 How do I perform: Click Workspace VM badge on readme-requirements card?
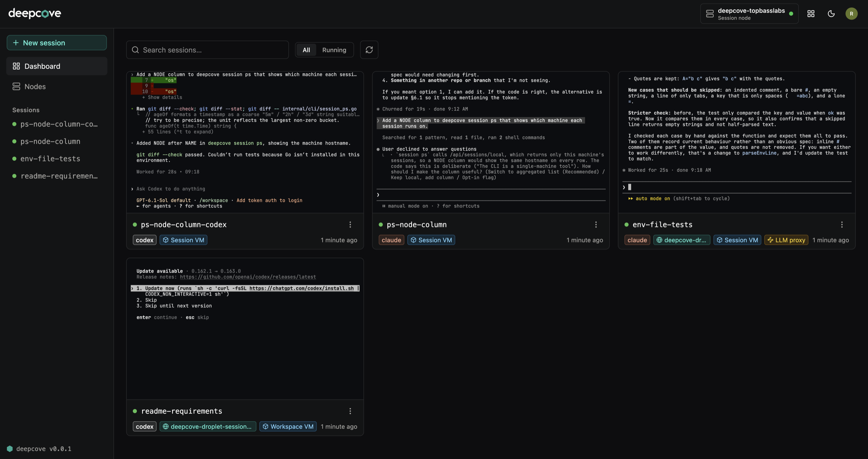click(288, 426)
